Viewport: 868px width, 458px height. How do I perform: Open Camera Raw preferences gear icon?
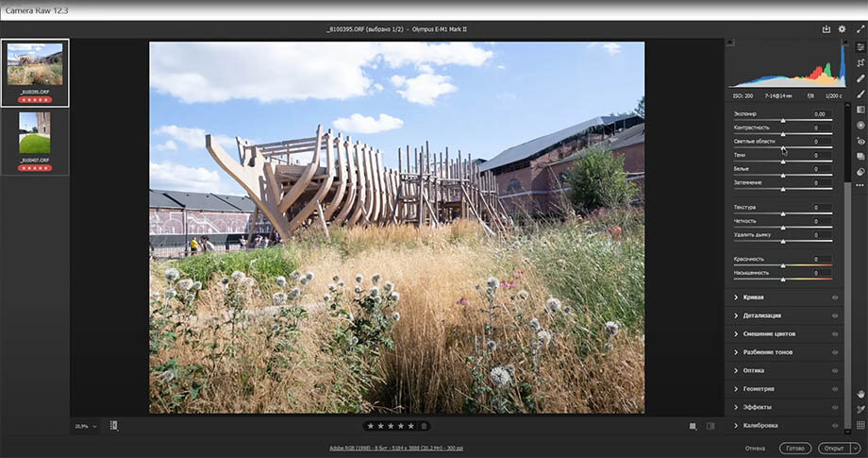click(842, 29)
